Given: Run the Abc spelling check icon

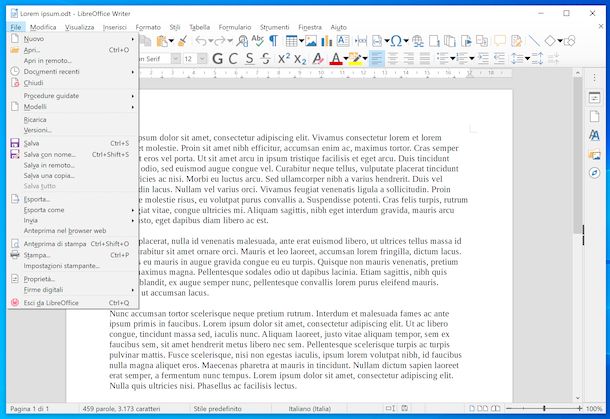Looking at the screenshot, I should pos(258,40).
